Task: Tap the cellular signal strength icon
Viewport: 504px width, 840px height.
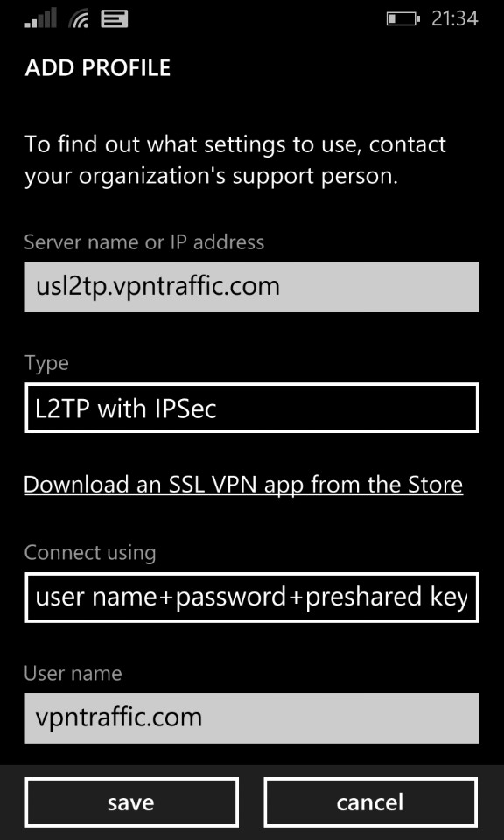Action: tap(41, 18)
